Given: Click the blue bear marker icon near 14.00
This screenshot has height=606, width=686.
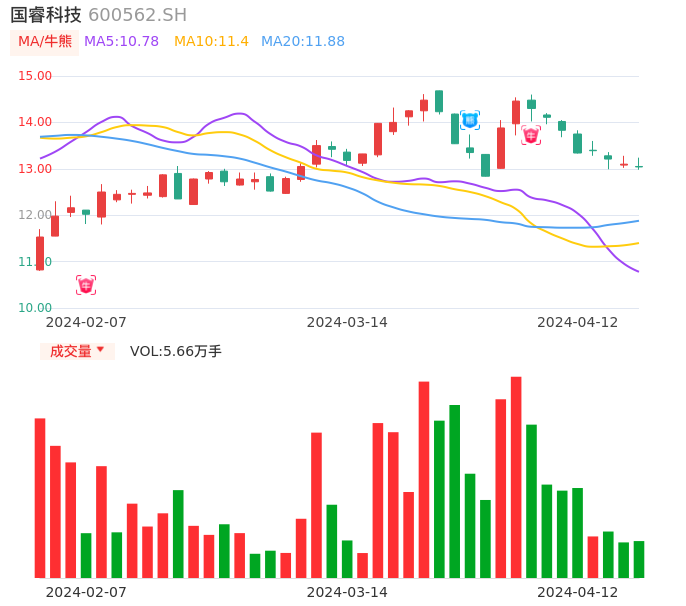Looking at the screenshot, I should (470, 120).
